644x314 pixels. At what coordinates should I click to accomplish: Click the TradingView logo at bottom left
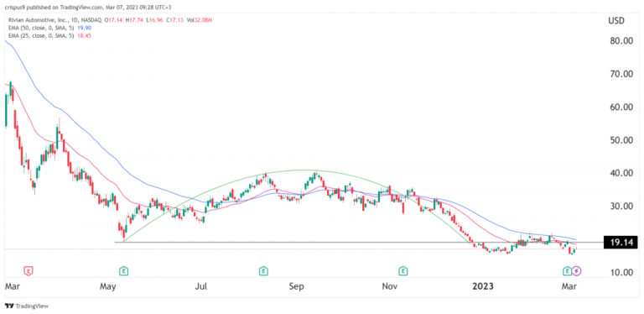pyautogui.click(x=26, y=306)
